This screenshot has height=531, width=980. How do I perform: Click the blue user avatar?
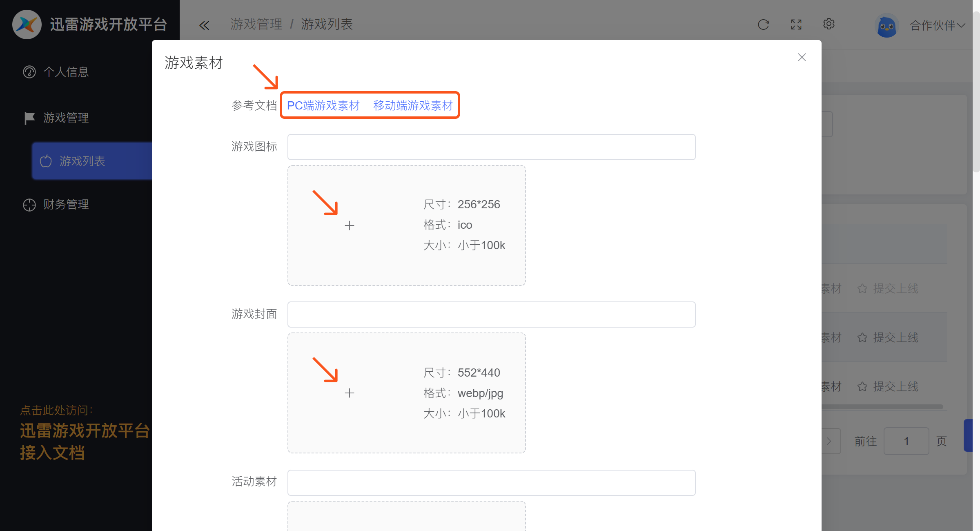tap(886, 25)
